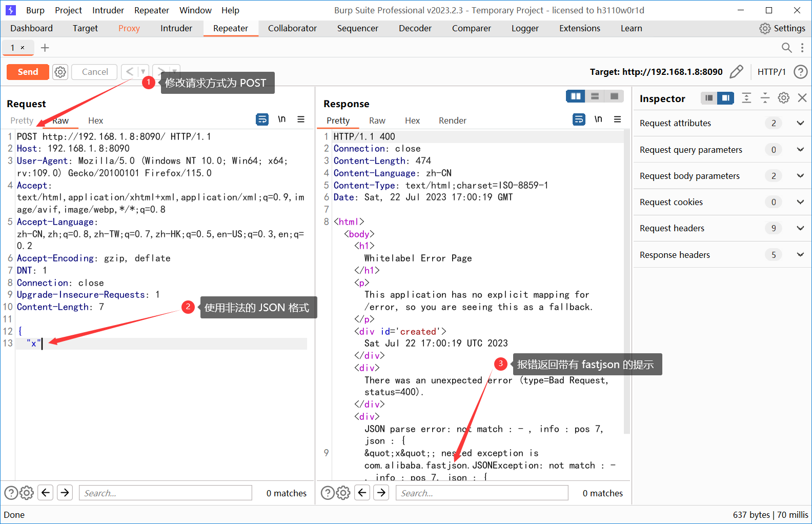Viewport: 812px width, 524px height.
Task: Open Burp Settings
Action: [782, 28]
